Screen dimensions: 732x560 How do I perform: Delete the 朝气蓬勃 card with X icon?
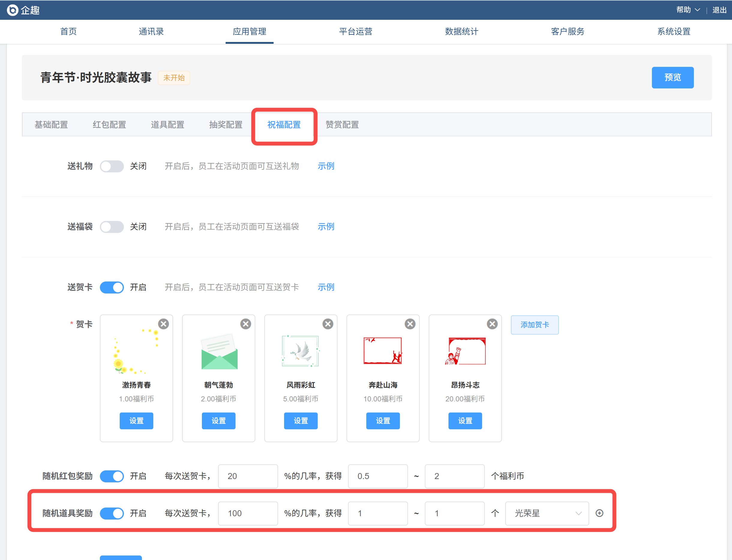[x=246, y=324]
